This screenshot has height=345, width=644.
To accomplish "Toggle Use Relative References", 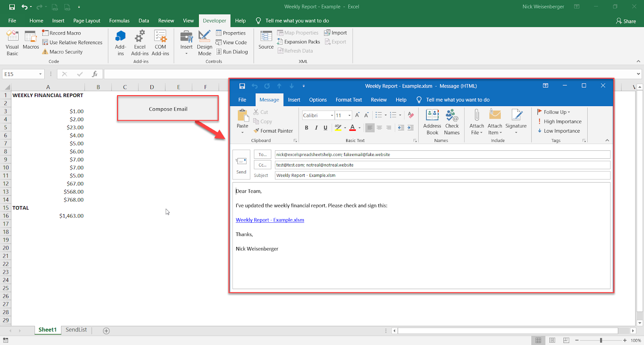I will 72,42.
